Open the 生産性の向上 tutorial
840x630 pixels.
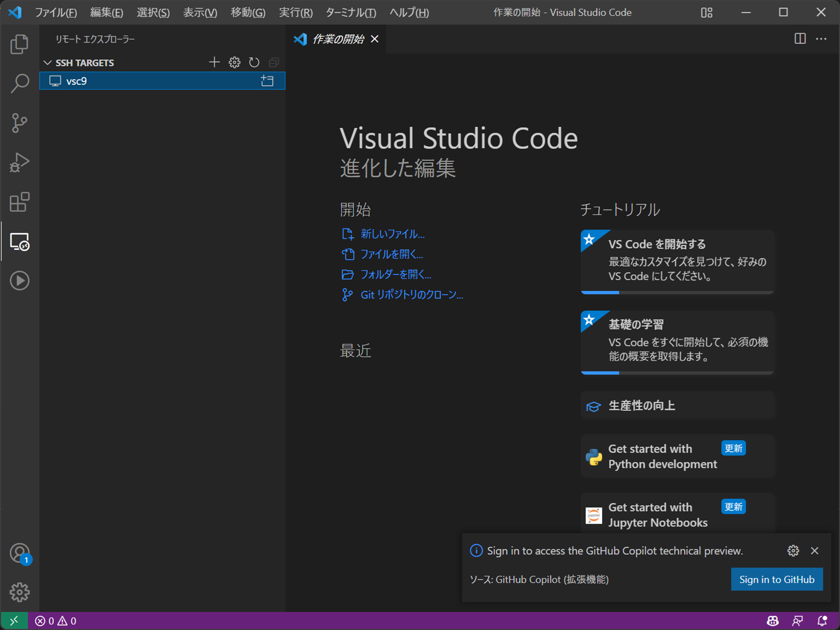click(678, 405)
